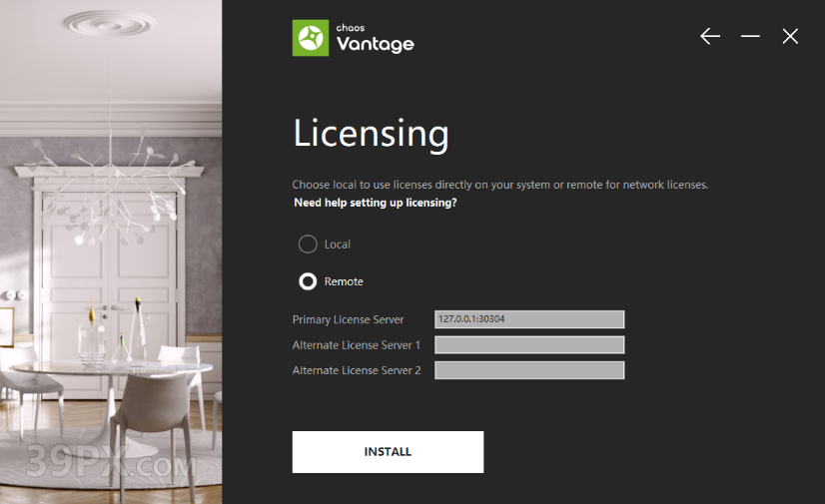This screenshot has height=504, width=825.
Task: Select the Local licensing radio button
Action: 308,244
